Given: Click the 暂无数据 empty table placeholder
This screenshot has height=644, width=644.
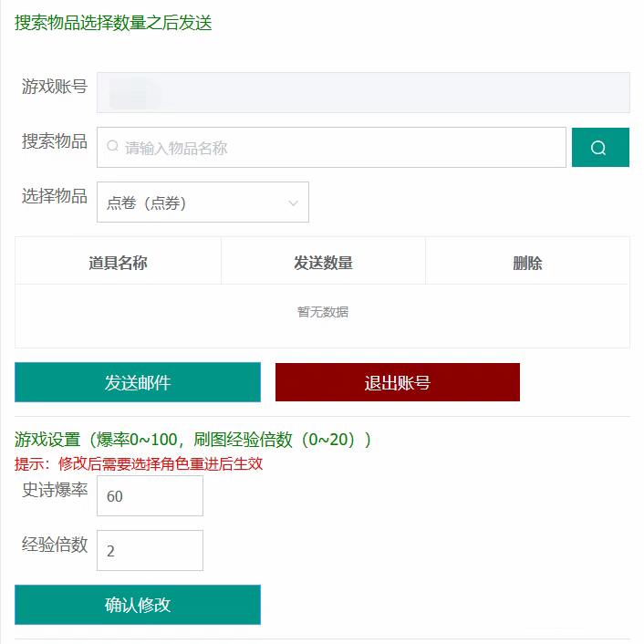Looking at the screenshot, I should (322, 312).
